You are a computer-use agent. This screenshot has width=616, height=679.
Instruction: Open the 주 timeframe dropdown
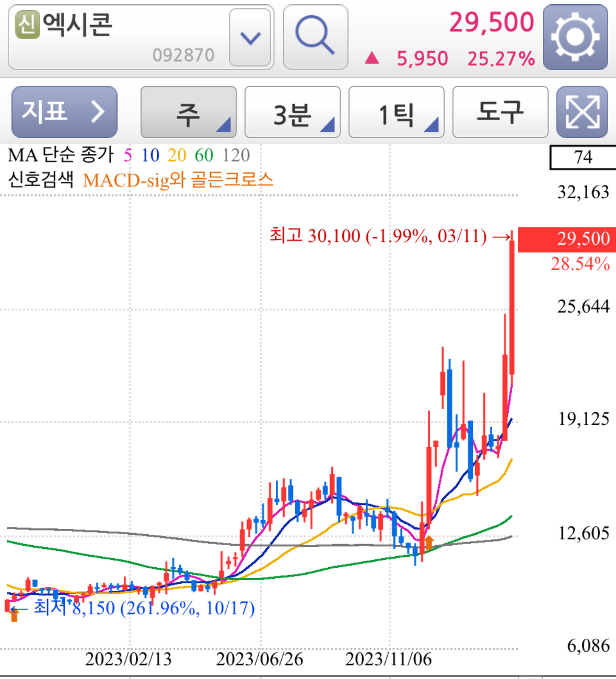pyautogui.click(x=188, y=112)
